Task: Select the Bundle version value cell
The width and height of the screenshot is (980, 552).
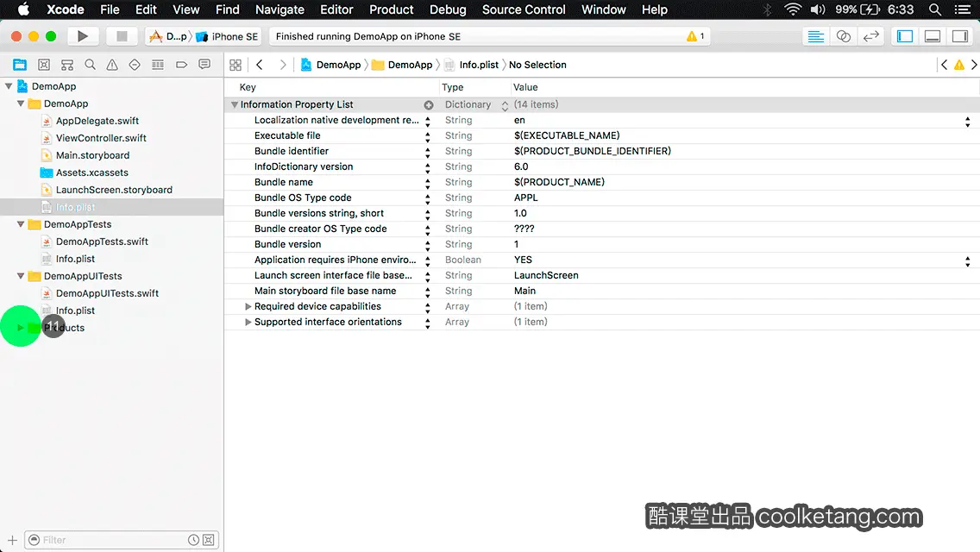Action: [744, 244]
